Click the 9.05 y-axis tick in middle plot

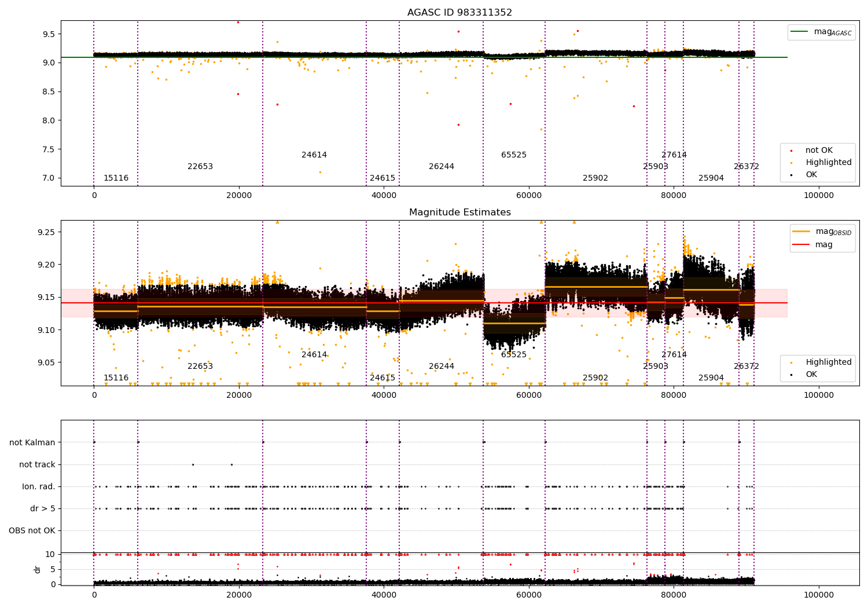point(47,363)
